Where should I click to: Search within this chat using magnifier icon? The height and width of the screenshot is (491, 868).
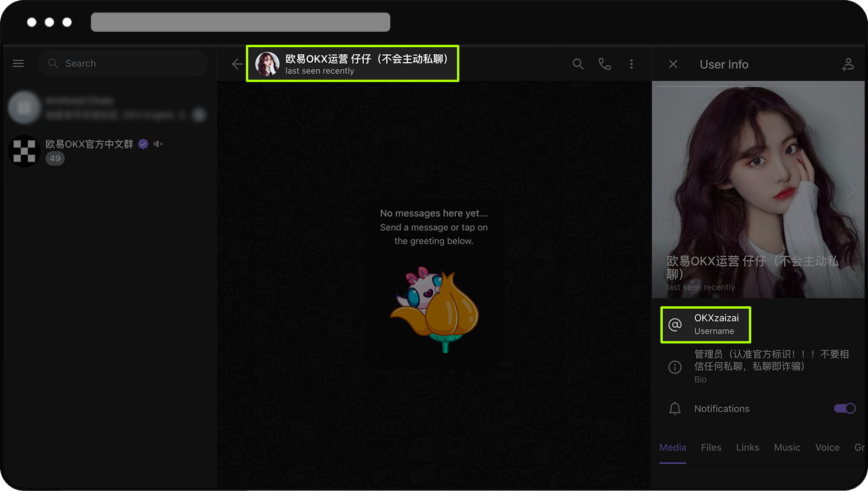578,64
